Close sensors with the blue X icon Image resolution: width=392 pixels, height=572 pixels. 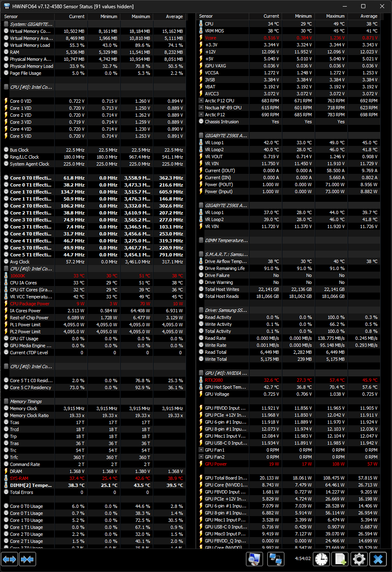[x=378, y=559]
